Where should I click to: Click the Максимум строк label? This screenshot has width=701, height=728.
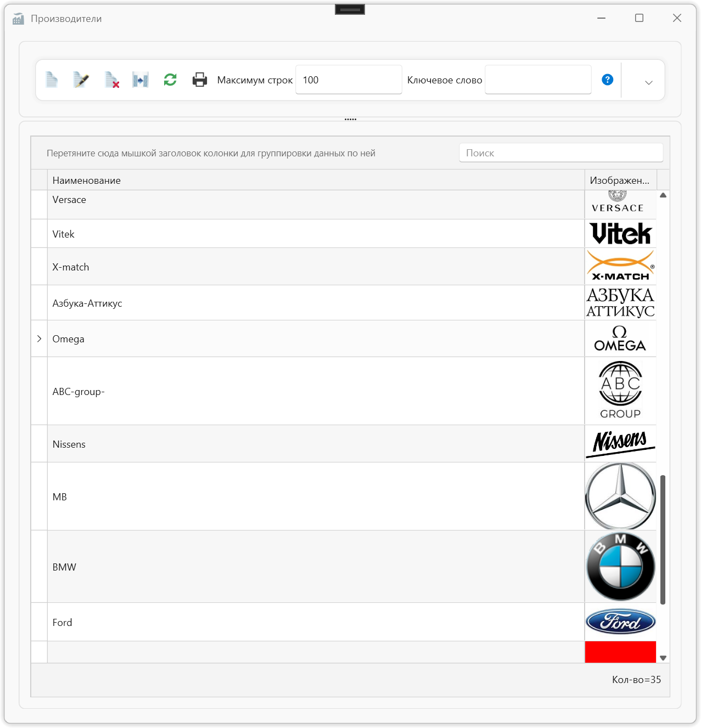click(255, 80)
